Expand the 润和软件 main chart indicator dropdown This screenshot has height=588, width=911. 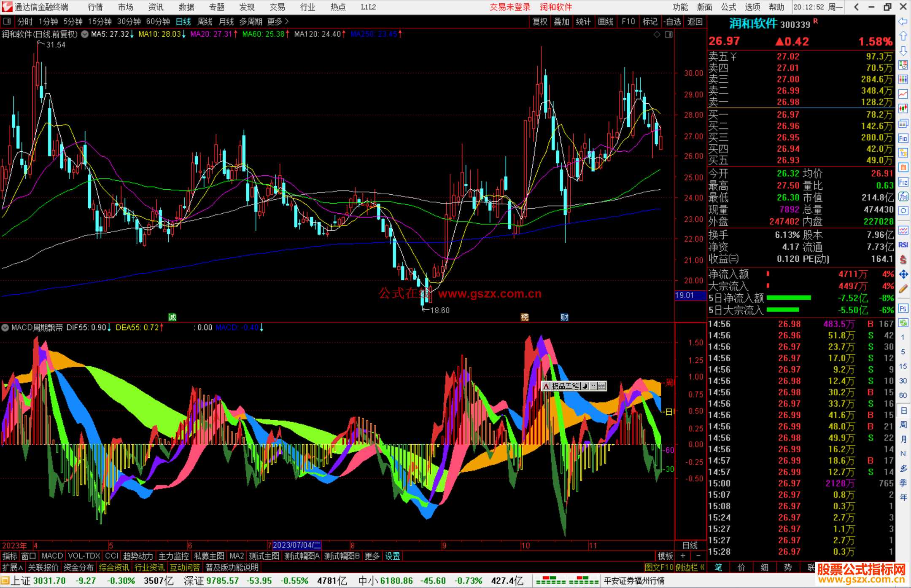pyautogui.click(x=85, y=34)
